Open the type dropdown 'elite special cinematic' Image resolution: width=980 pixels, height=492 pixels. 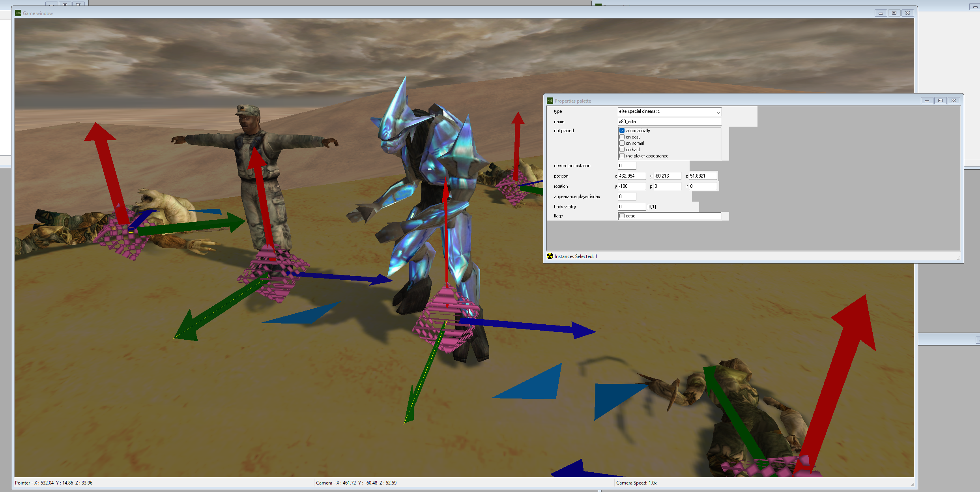coord(670,112)
